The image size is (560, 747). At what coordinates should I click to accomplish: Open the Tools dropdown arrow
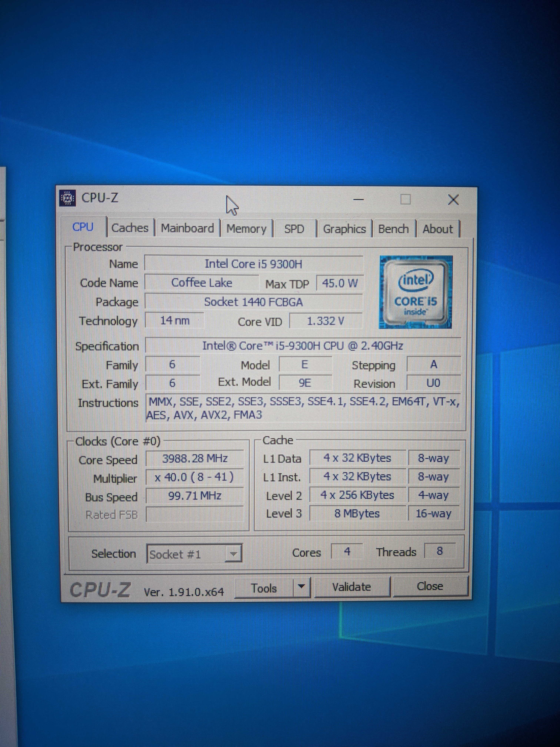point(302,587)
